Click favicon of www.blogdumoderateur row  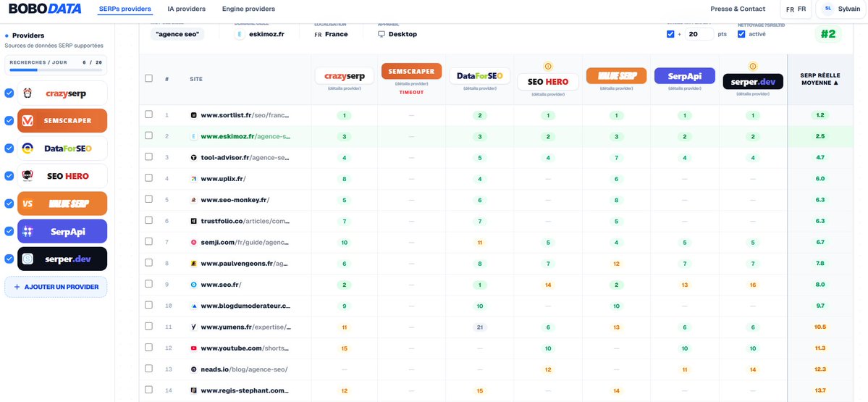click(x=194, y=306)
